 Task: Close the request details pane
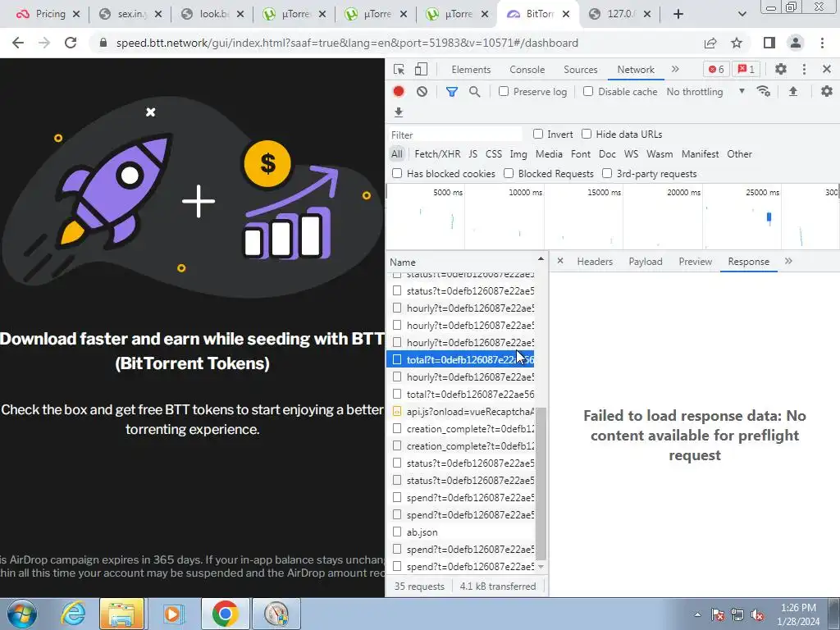(559, 261)
